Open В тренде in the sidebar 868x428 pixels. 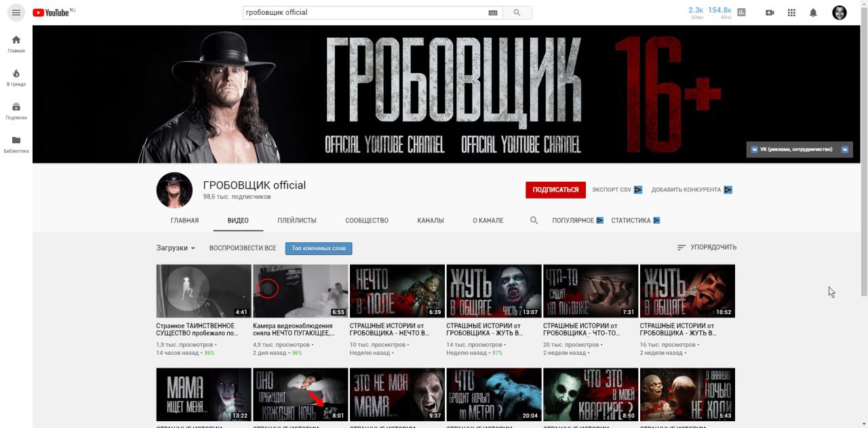pos(16,77)
